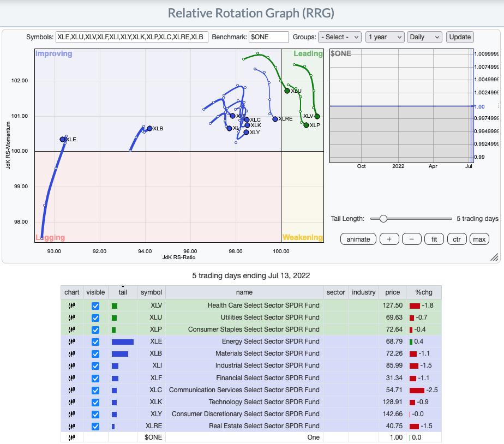This screenshot has height=444, width=504.
Task: Click the ctr button
Action: tap(457, 239)
